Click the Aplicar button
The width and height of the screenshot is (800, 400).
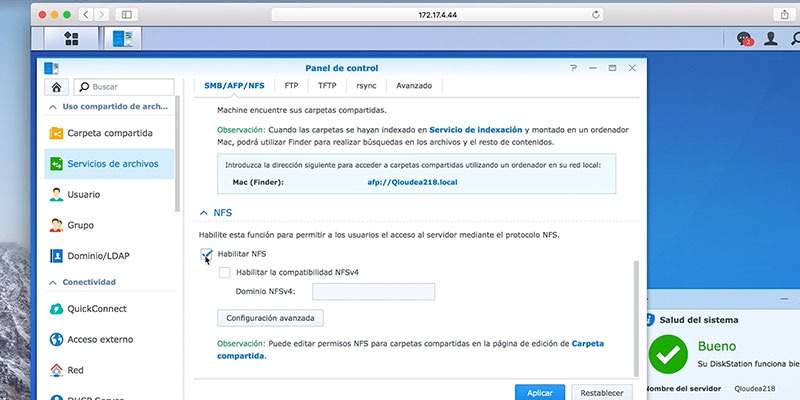540,393
